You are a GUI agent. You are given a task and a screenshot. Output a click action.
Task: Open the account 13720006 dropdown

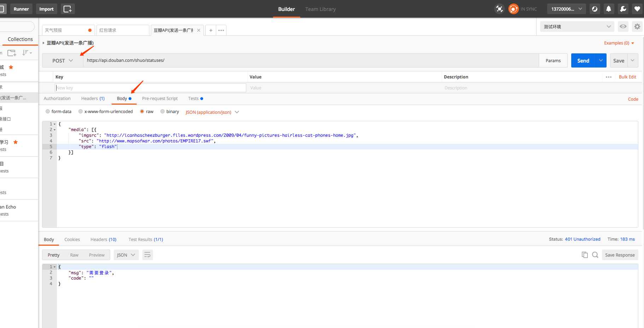coord(566,9)
